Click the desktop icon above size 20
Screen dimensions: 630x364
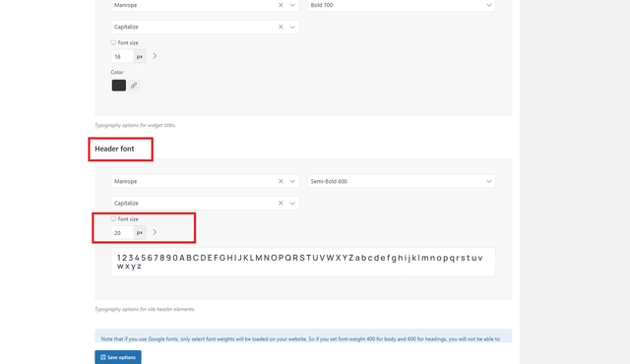pyautogui.click(x=113, y=218)
